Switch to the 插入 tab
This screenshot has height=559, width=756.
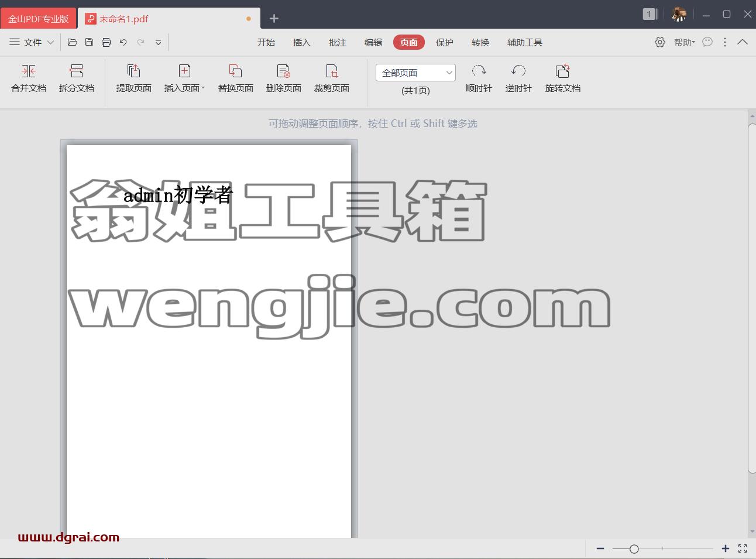pyautogui.click(x=302, y=42)
